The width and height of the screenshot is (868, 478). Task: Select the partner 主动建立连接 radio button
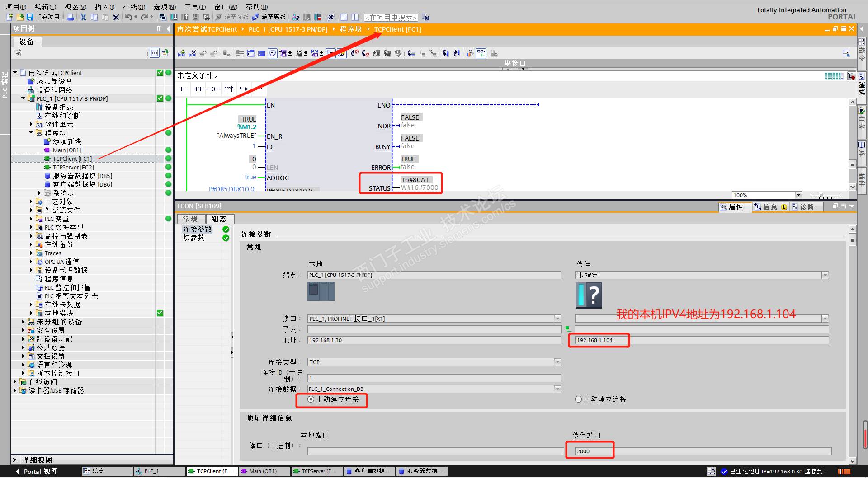[578, 399]
